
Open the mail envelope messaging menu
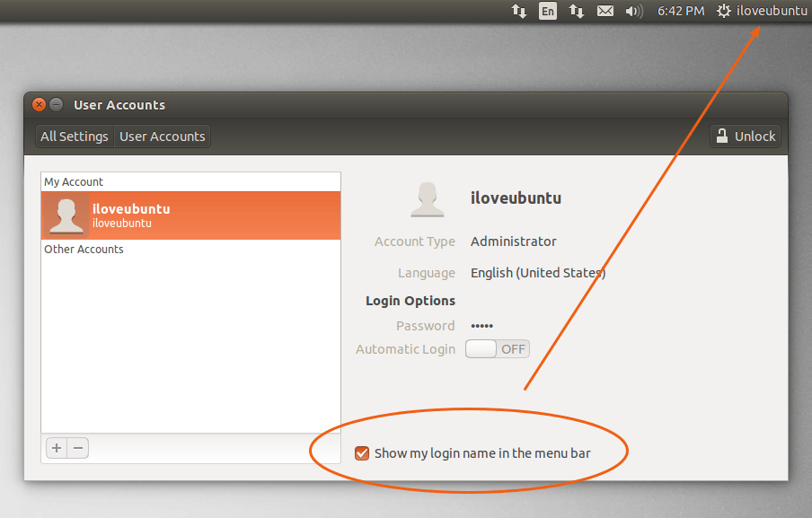click(x=605, y=12)
